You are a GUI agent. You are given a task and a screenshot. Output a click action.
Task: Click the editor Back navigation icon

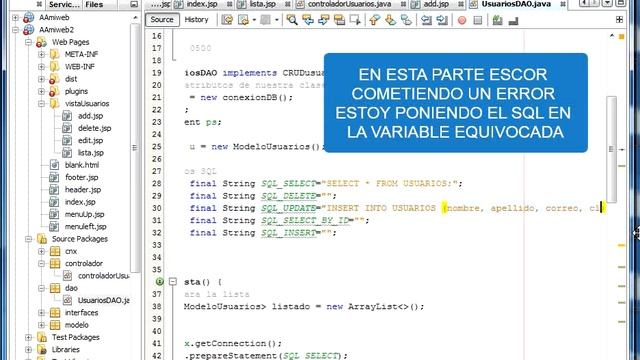(x=243, y=20)
